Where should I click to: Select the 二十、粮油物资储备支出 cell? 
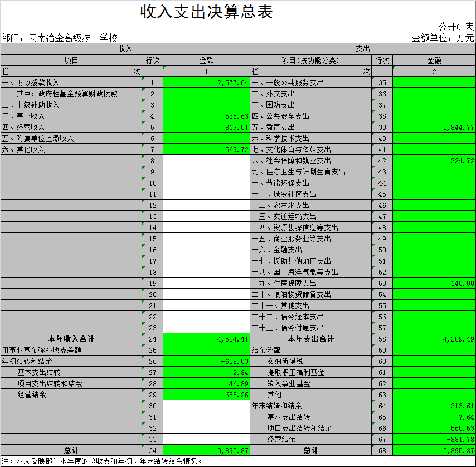tap(311, 294)
